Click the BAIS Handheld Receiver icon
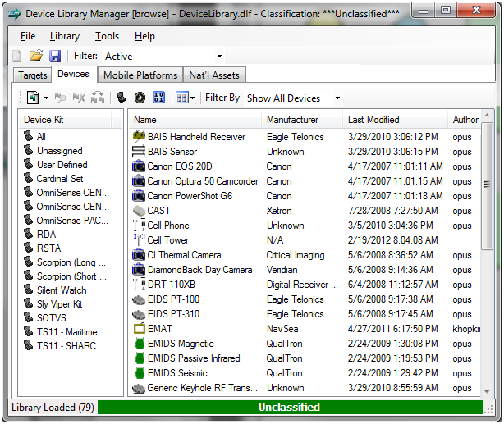This screenshot has width=504, height=424. [139, 136]
